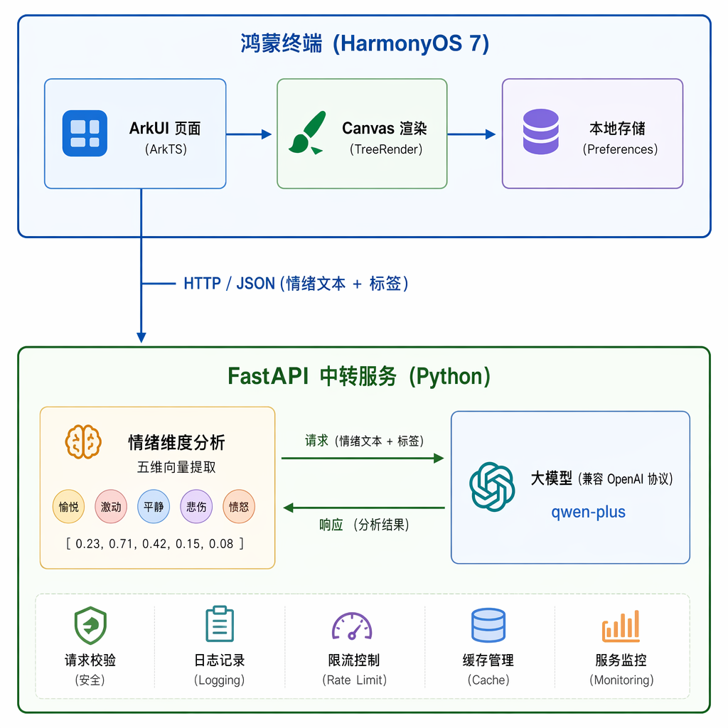Click the ArkUI 页面 label

(165, 128)
